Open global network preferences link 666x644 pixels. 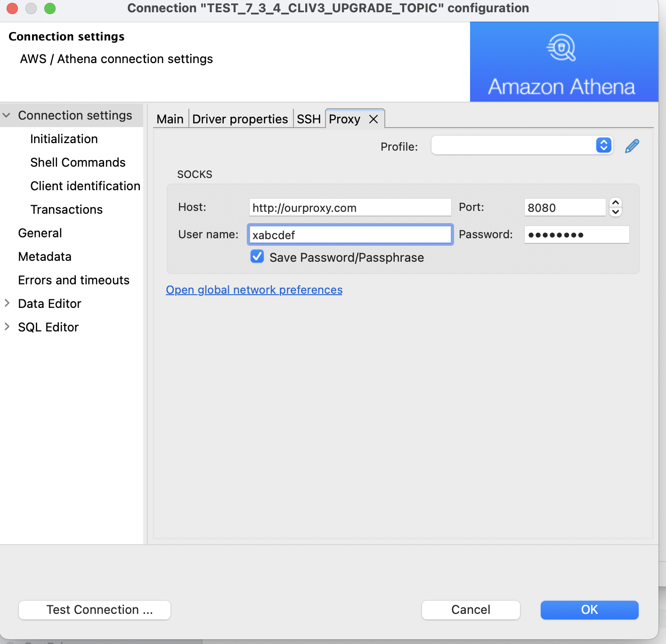click(x=254, y=290)
